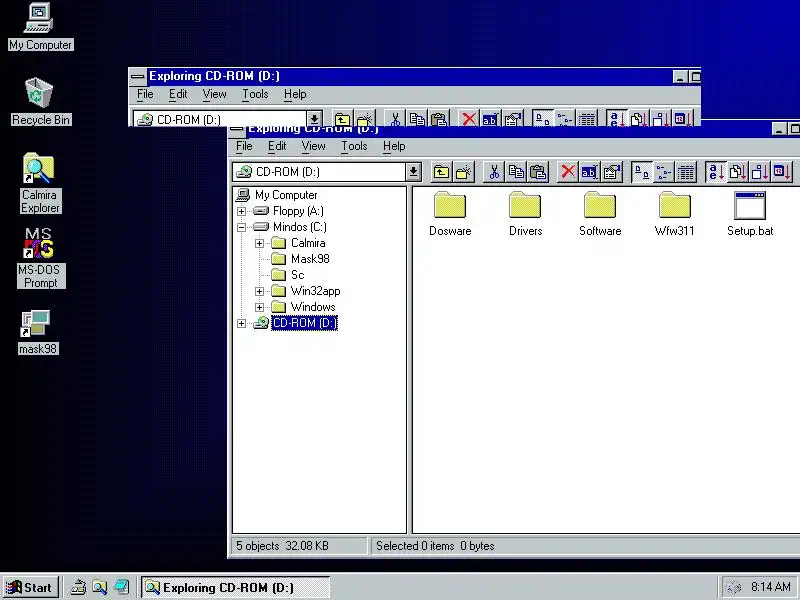Open the File menu in front window
Viewport: 800px width, 600px height.
pyautogui.click(x=244, y=146)
